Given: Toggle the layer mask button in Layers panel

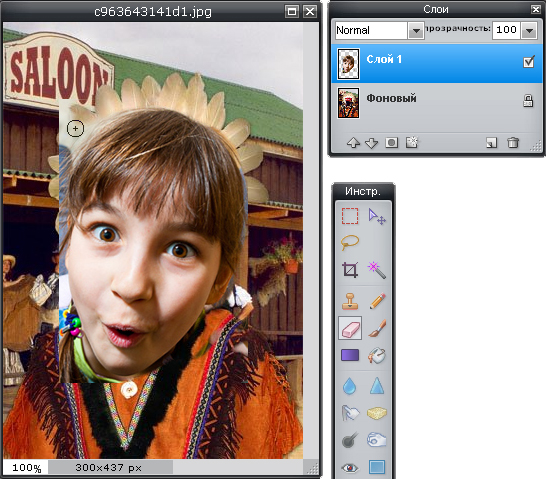Looking at the screenshot, I should (391, 142).
